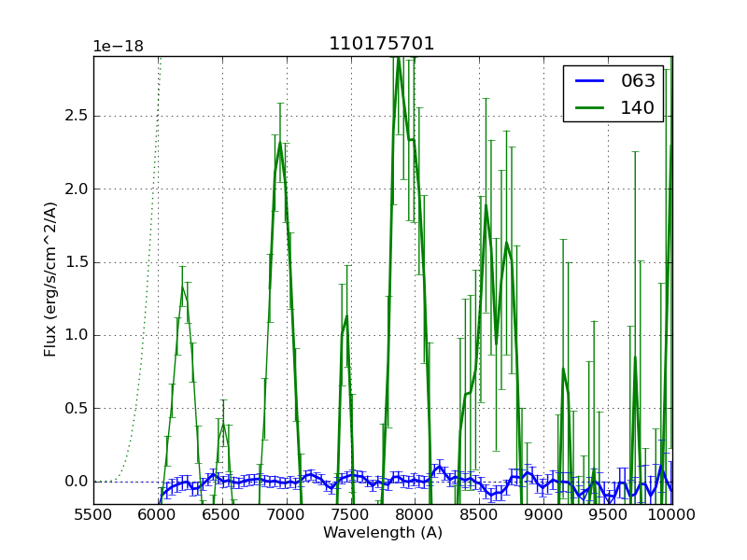Screen dimensions: 747x560
Task: Click the 5500 x-axis tick label
Action: coord(93,514)
